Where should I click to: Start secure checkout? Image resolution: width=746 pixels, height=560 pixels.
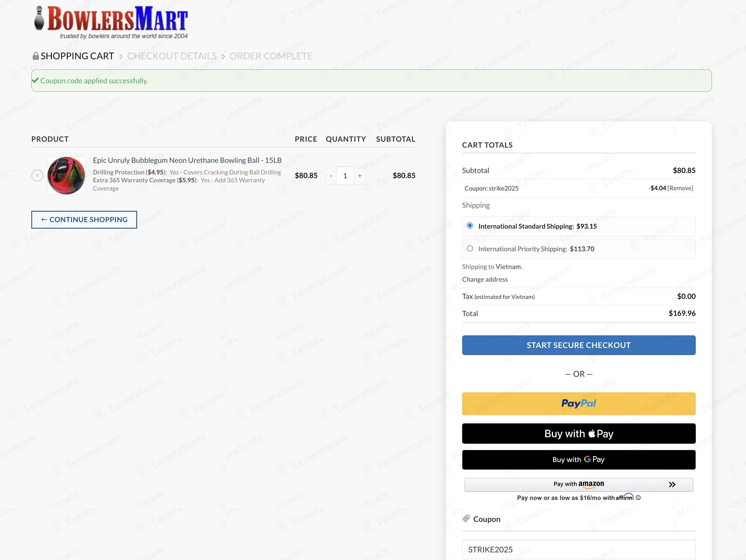point(579,345)
